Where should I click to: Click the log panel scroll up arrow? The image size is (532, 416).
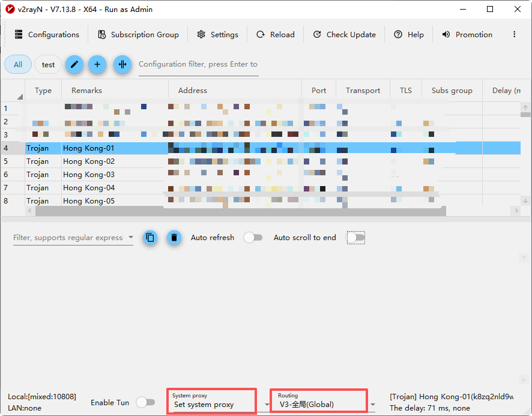[524, 258]
